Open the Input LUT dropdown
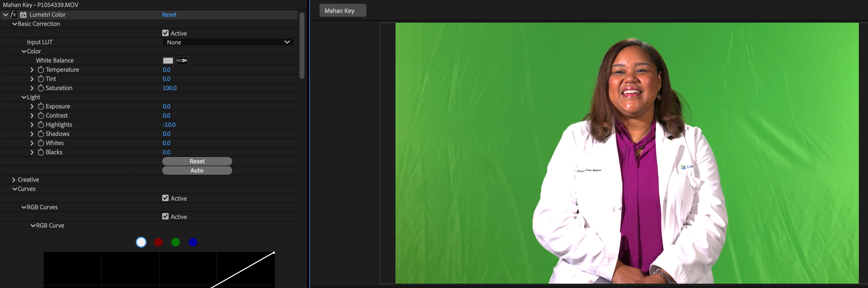 coord(228,42)
